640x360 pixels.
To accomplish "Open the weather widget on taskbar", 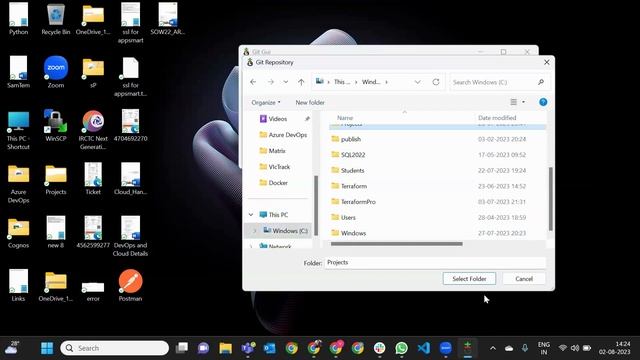I will [x=11, y=348].
